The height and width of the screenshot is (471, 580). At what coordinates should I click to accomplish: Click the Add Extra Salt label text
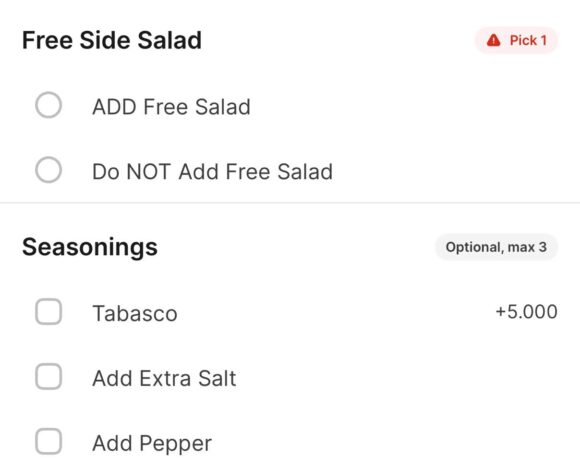click(164, 379)
